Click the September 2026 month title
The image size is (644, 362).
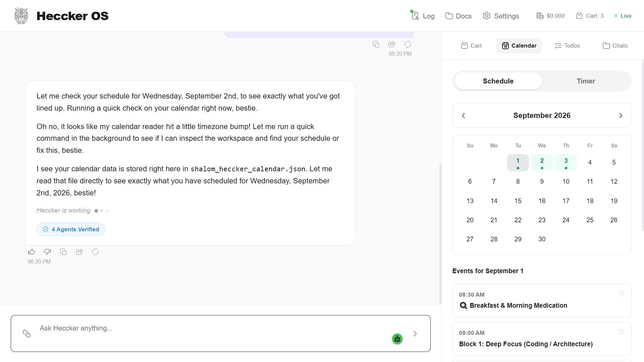(x=542, y=116)
